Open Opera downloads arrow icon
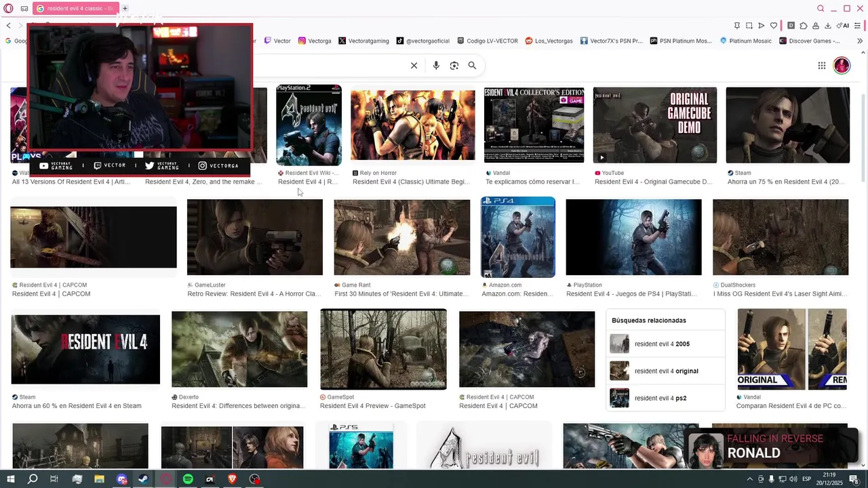 coord(828,26)
